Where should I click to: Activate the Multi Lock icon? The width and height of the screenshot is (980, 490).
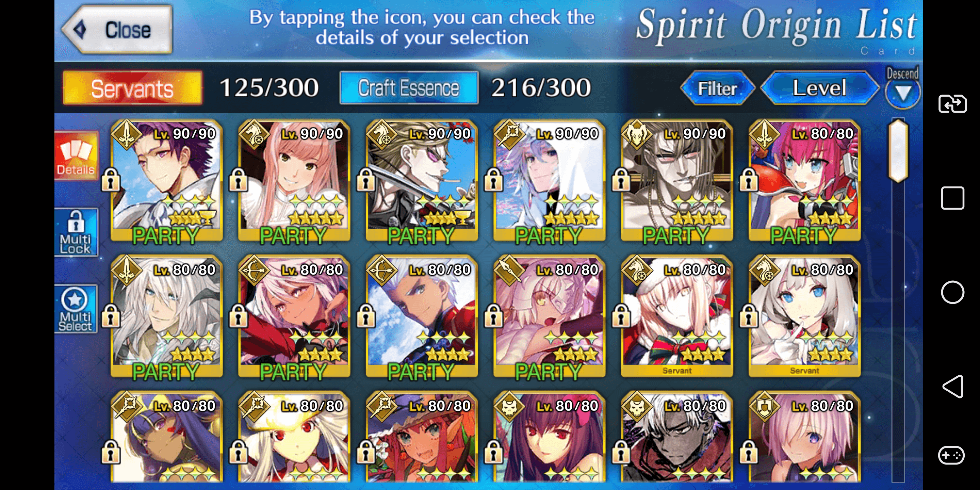tap(76, 232)
